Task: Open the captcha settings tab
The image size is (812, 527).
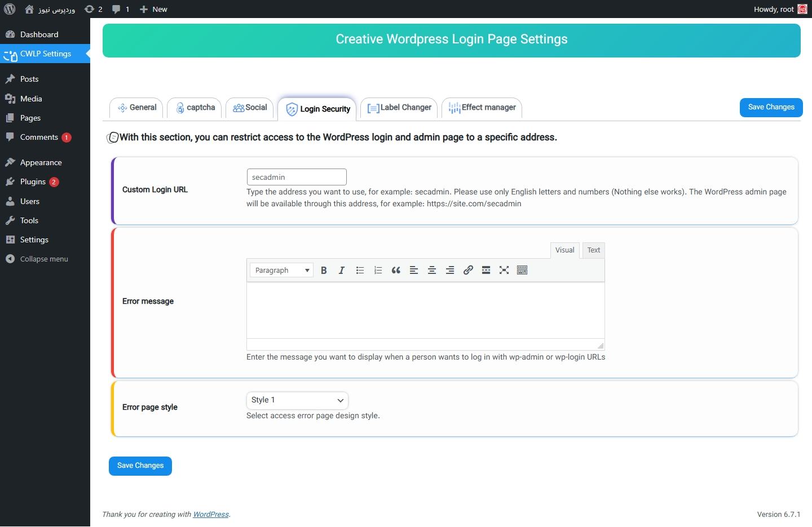Action: click(194, 108)
